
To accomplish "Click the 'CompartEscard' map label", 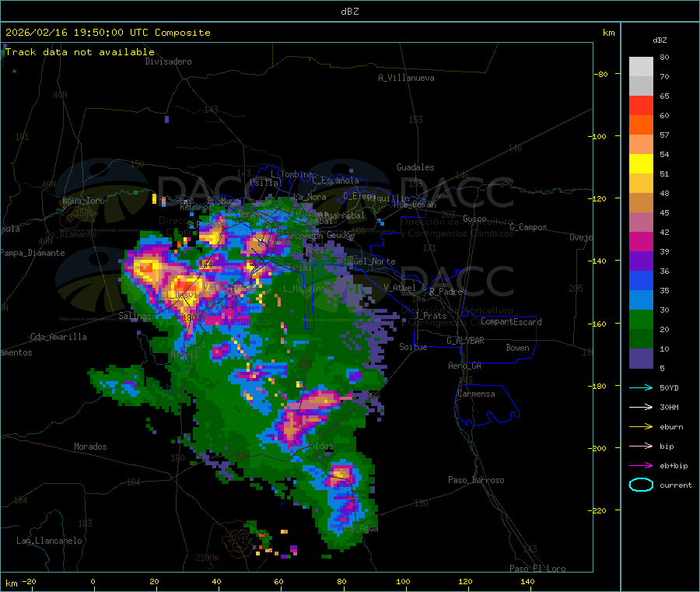I will [511, 321].
